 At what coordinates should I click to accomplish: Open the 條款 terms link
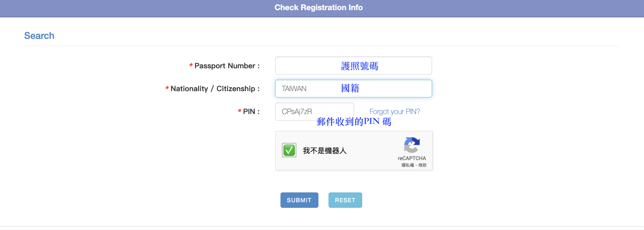pyautogui.click(x=422, y=165)
